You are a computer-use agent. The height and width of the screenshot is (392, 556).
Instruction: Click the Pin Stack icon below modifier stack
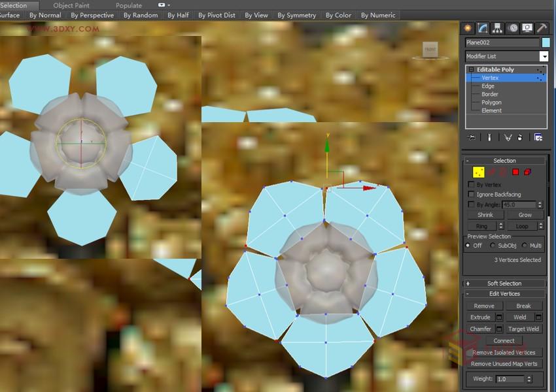472,137
